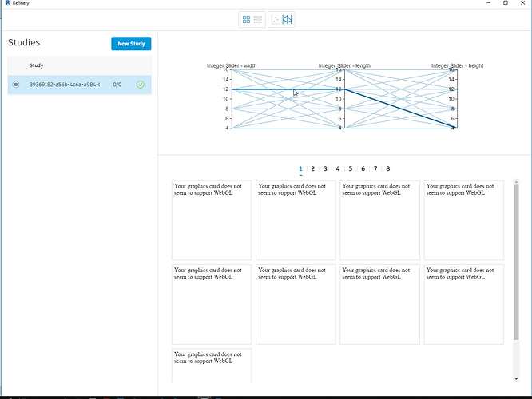Screen dimensions: 532x399
Task: Click the New Study button
Action: (x=131, y=44)
